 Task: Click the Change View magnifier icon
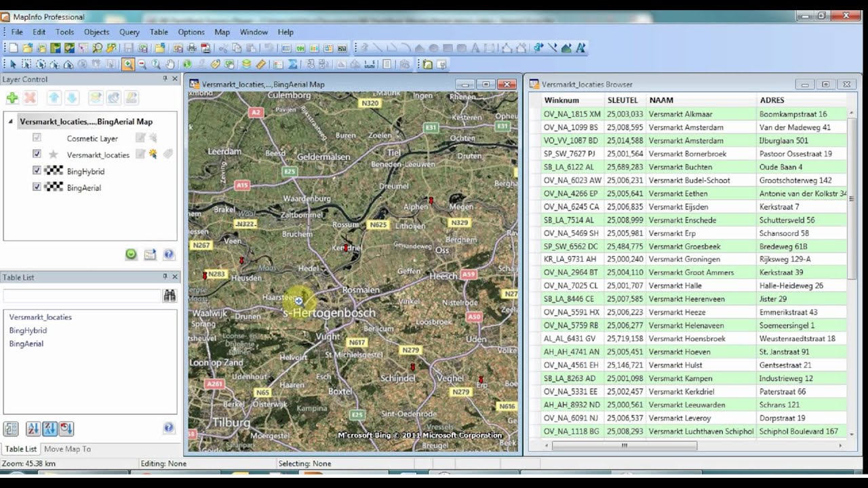click(156, 64)
